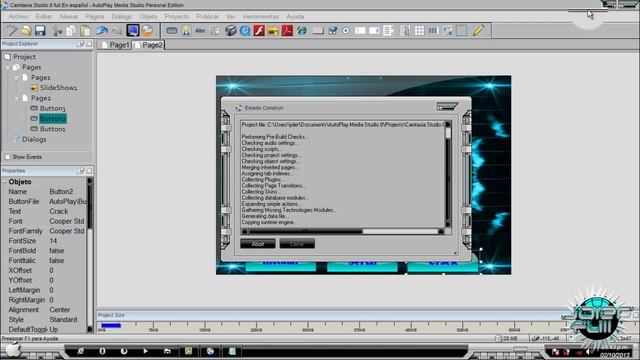This screenshot has width=640, height=360.
Task: Insert a Video camera object
Action: [231, 31]
